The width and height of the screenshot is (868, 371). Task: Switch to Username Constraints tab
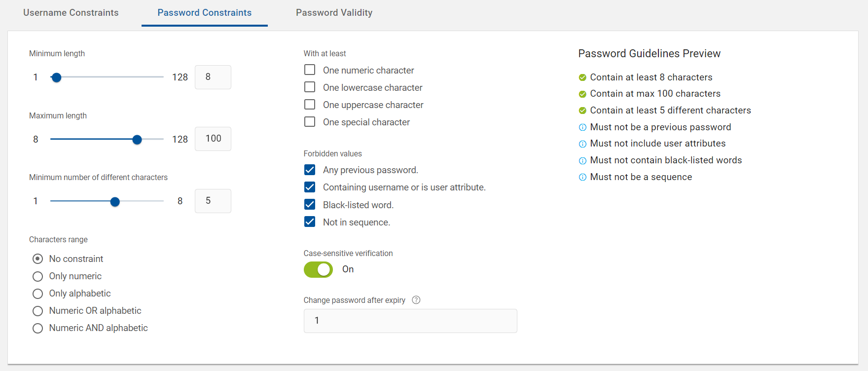tap(71, 13)
